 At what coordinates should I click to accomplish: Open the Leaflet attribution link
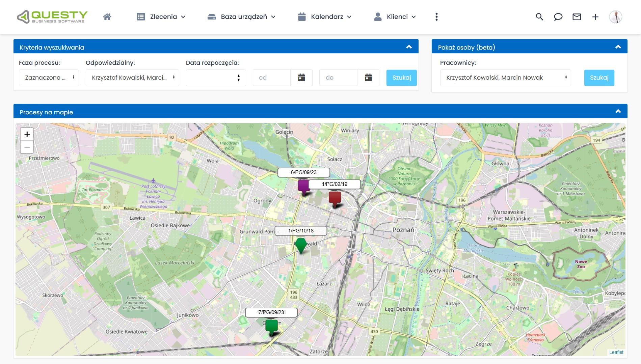616,352
